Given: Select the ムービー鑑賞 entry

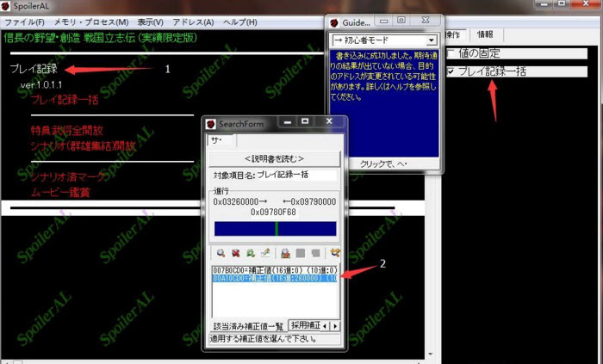Looking at the screenshot, I should (x=60, y=193).
